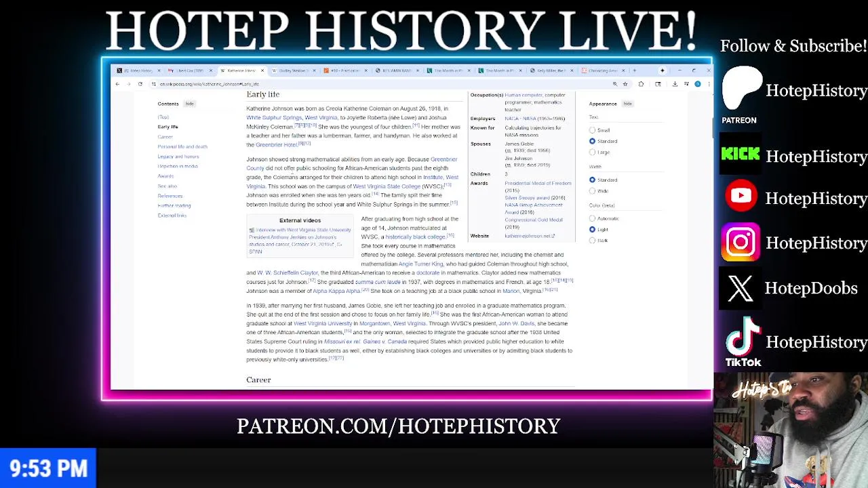Click the Instagram logo icon

pos(741,242)
